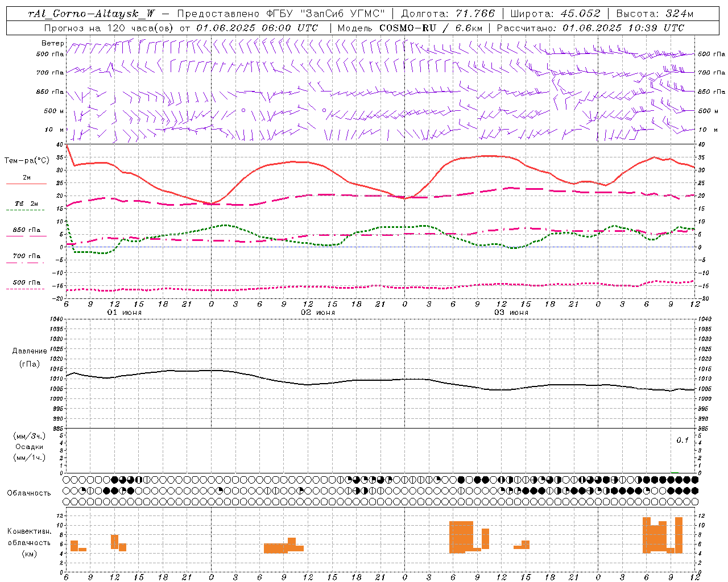728x582 pixels.
Task: Click the station title rAl_Gorno-Altaysk_W
Action: [x=92, y=14]
